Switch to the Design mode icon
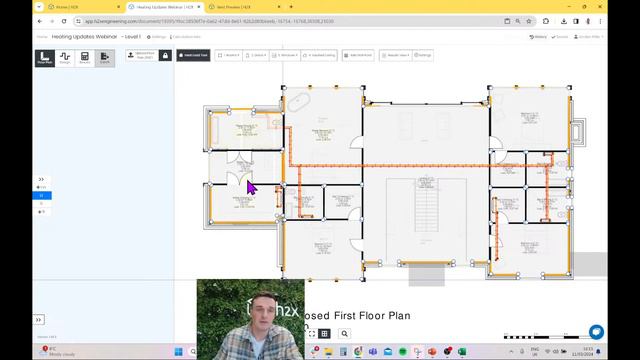Image resolution: width=640 pixels, height=360 pixels. (65, 58)
